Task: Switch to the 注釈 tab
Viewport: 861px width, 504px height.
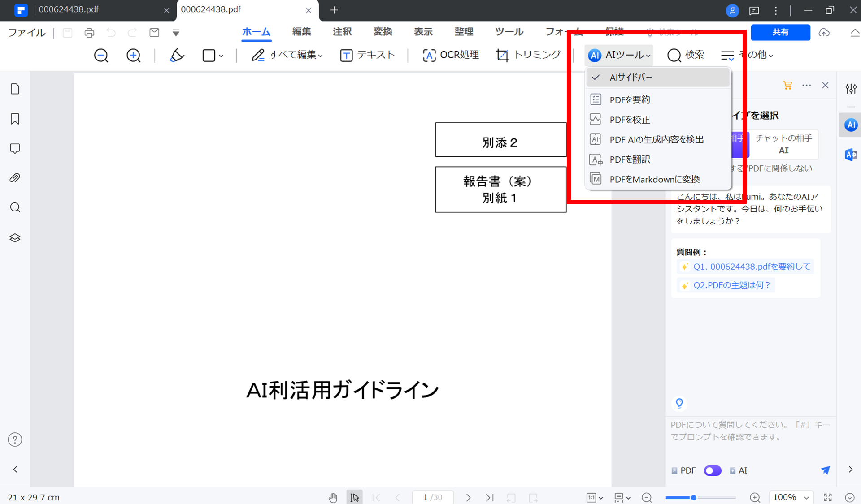Action: [x=342, y=32]
